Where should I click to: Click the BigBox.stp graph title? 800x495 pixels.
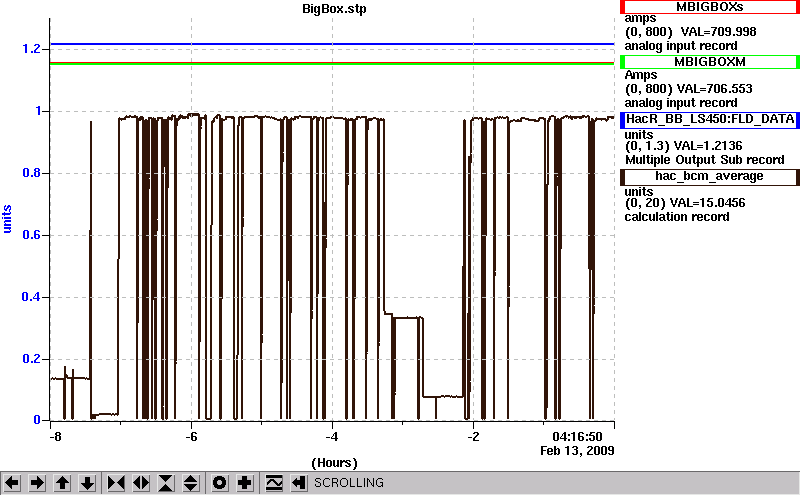pyautogui.click(x=334, y=9)
